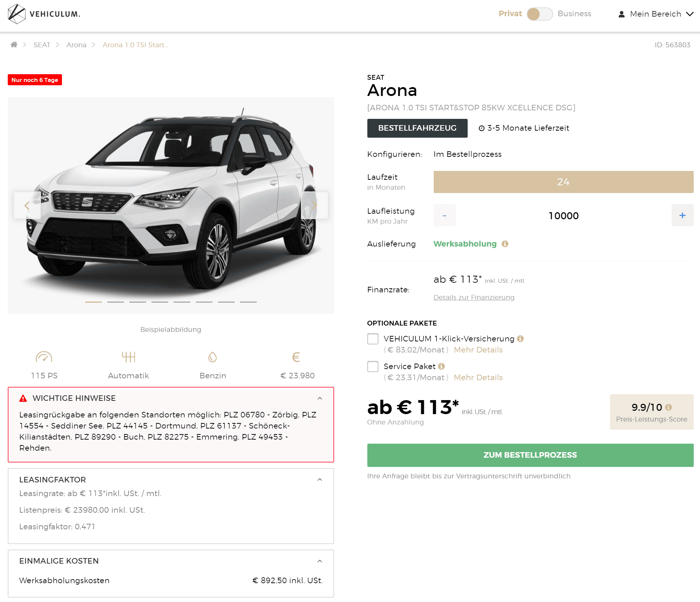Collapse Wichtige Hinweise section
The width and height of the screenshot is (700, 602).
coord(320,398)
